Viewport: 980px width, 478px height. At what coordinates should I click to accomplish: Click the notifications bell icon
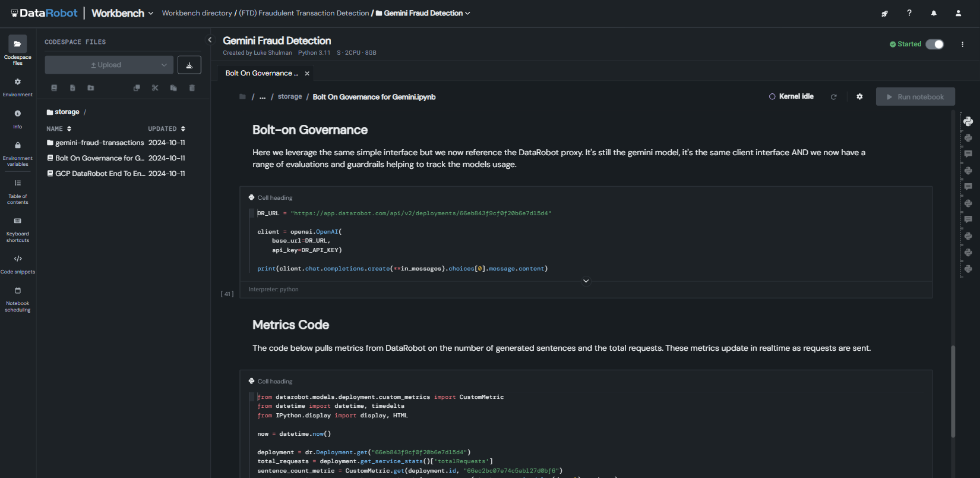(x=934, y=13)
